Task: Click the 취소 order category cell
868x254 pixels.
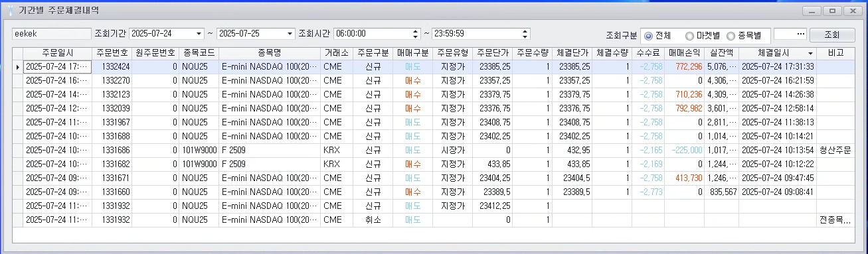Action: tap(373, 220)
